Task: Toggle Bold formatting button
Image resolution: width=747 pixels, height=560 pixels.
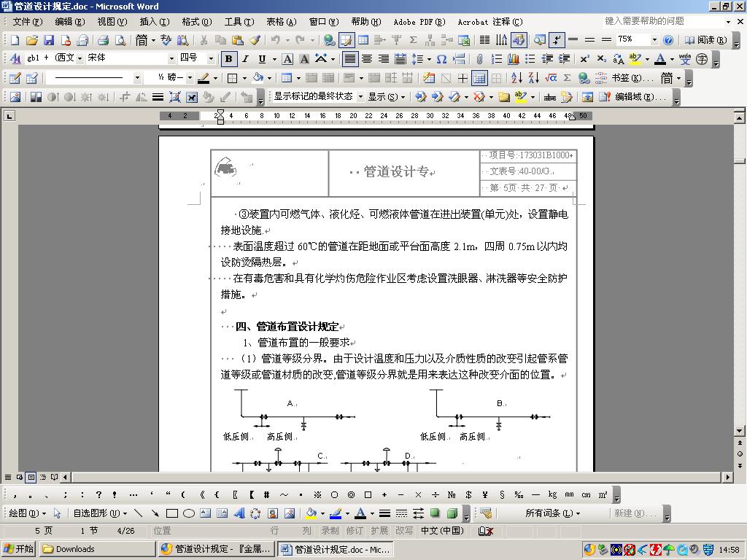Action: [229, 59]
